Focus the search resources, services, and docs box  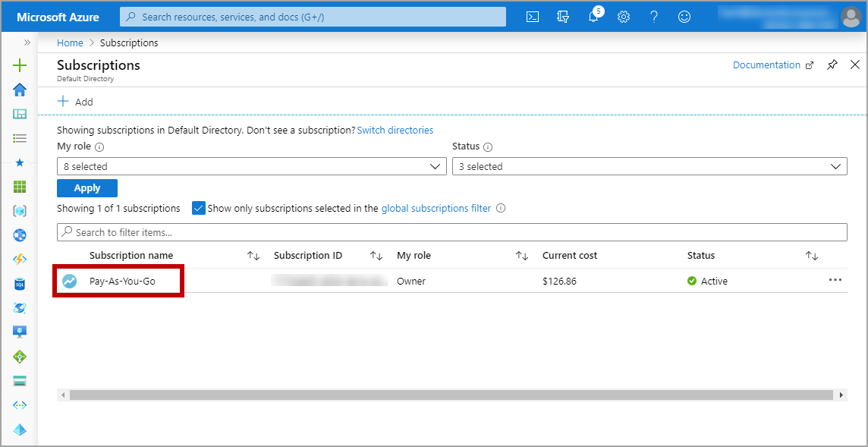point(313,17)
